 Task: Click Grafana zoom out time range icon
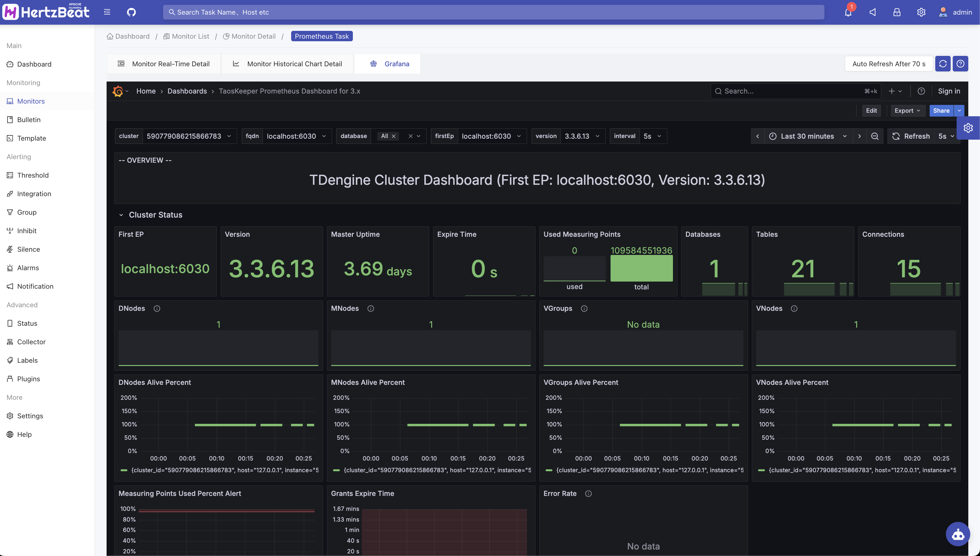874,136
